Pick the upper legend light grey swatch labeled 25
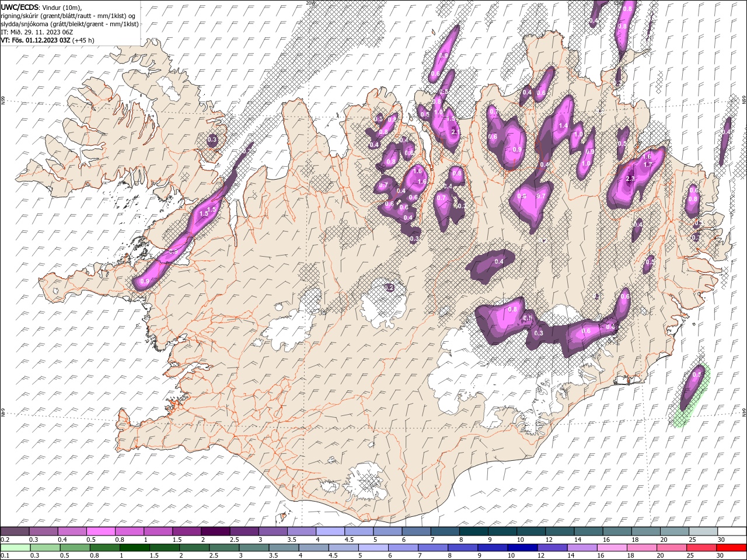This screenshot has height=560, width=747. (704, 531)
